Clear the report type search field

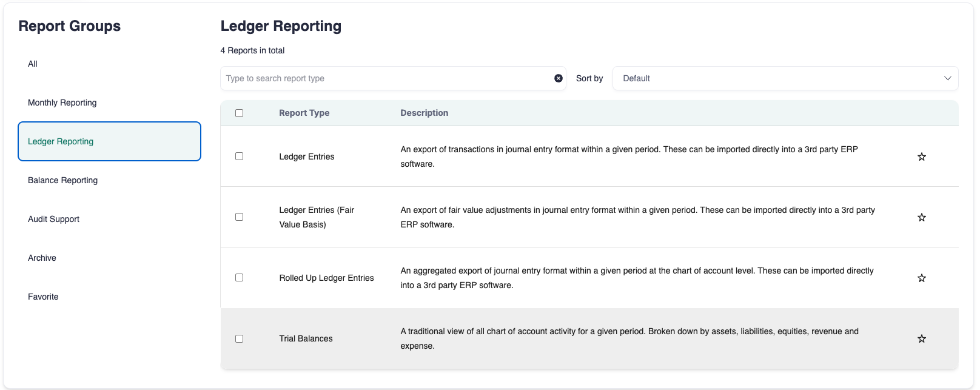click(x=558, y=78)
